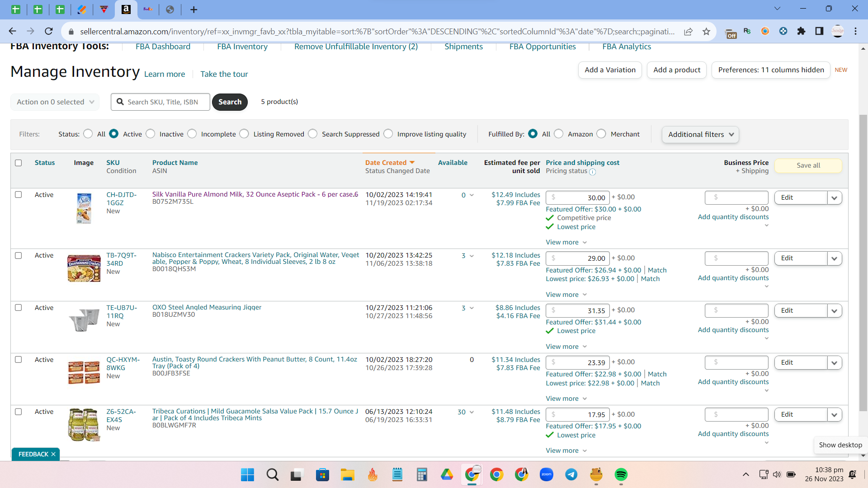This screenshot has height=488, width=868.
Task: Check the Nabisco Entertainment Crackers row checkbox
Action: coord(19,255)
